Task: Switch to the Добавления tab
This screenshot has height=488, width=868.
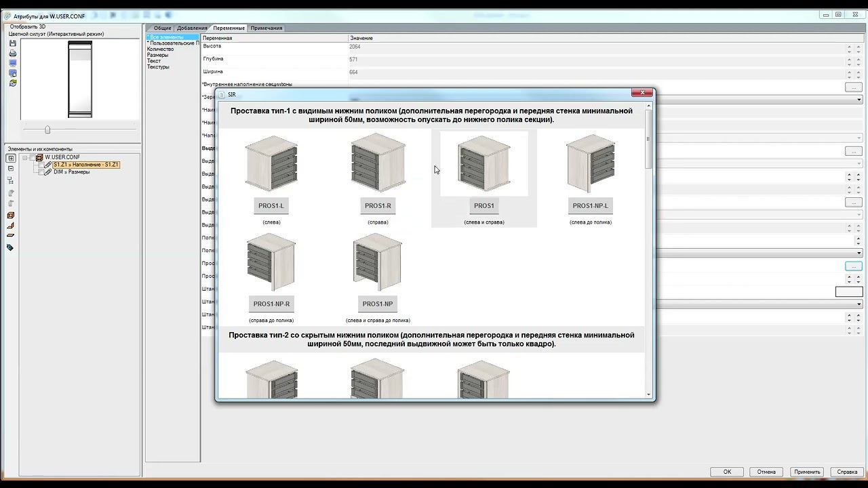Action: (192, 28)
